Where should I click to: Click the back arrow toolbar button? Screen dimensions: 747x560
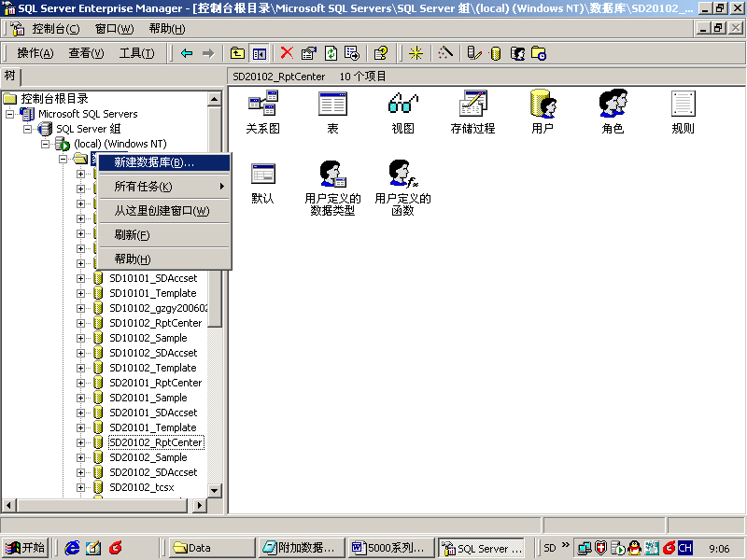click(187, 53)
